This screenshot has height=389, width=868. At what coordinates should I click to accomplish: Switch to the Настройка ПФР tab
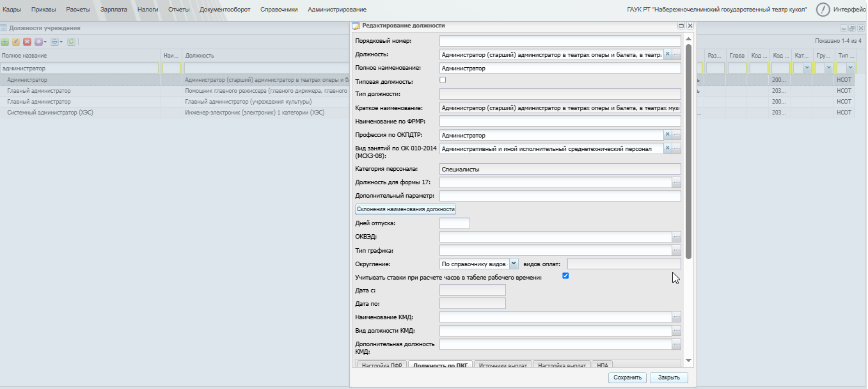pos(381,365)
